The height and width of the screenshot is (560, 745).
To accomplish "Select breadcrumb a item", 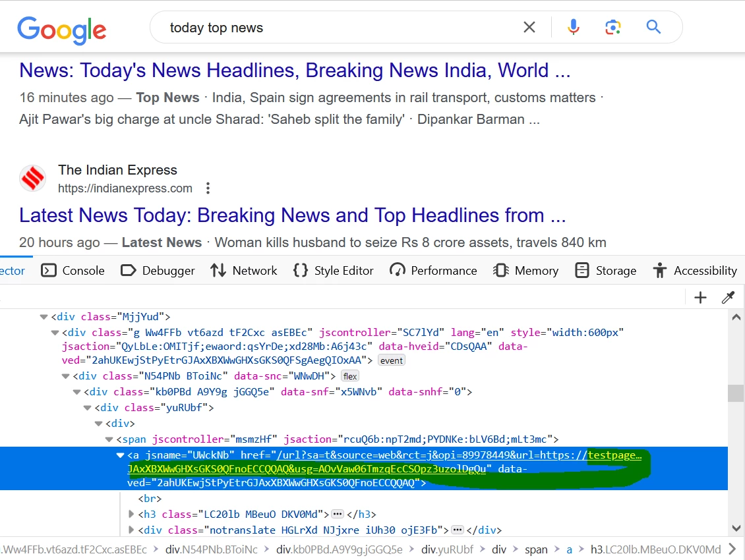I will pyautogui.click(x=569, y=549).
